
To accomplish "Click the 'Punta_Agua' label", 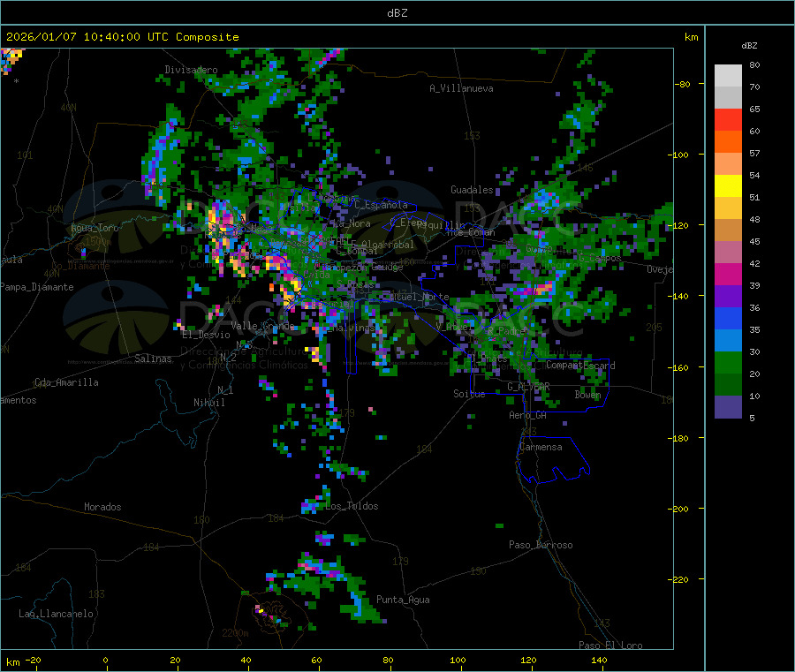I will click(403, 600).
